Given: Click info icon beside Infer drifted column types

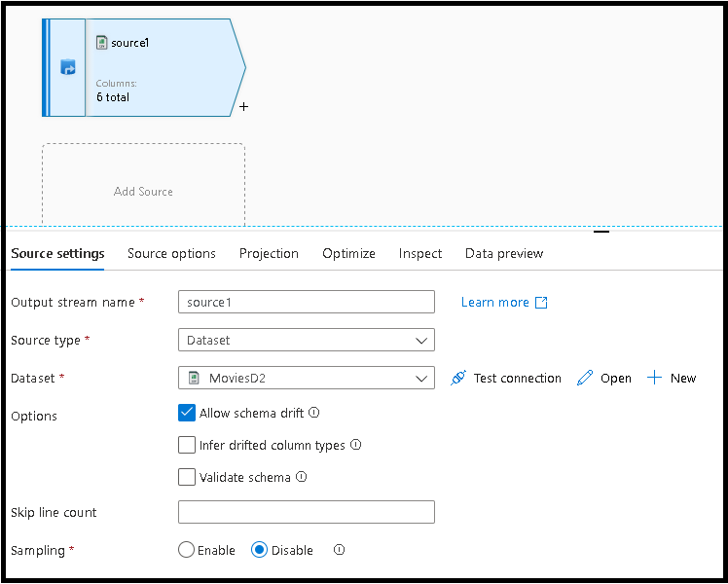Looking at the screenshot, I should pos(356,445).
